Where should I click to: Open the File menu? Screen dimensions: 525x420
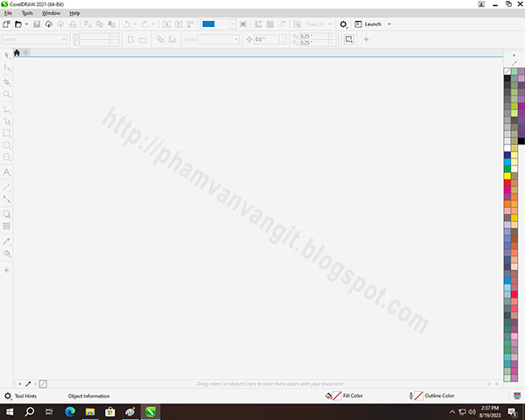tap(8, 13)
